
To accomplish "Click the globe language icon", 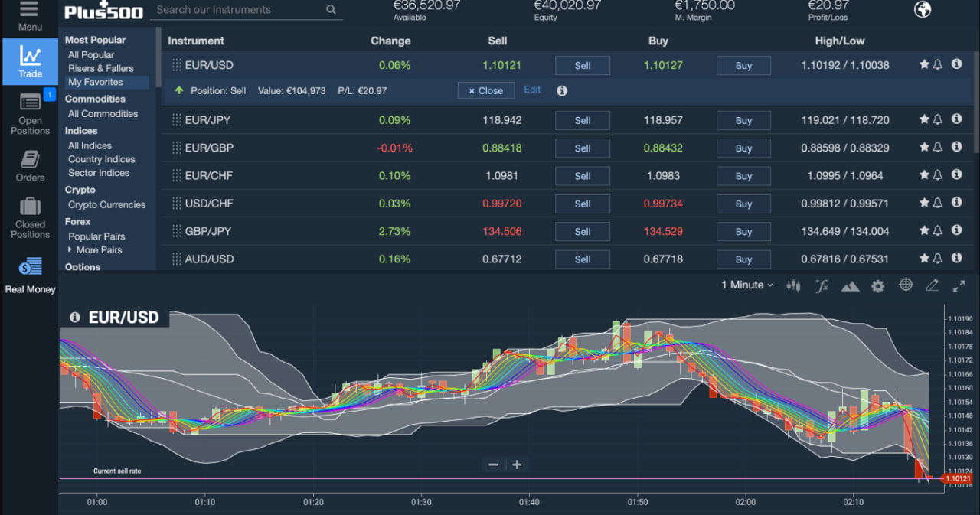I will coord(923,9).
